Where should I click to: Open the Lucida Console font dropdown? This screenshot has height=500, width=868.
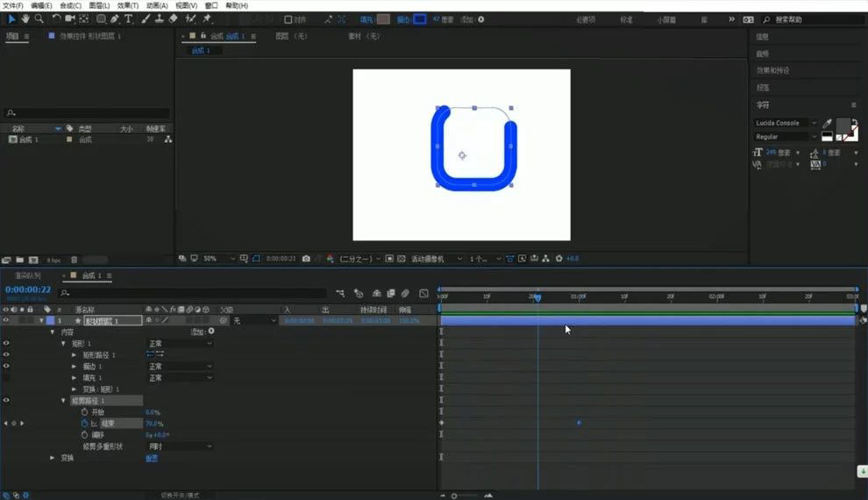click(x=785, y=123)
